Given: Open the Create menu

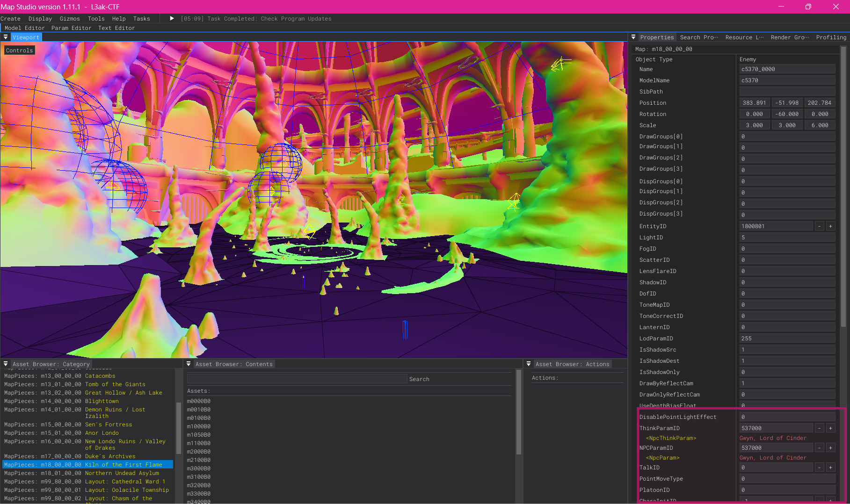Looking at the screenshot, I should pyautogui.click(x=10, y=19).
